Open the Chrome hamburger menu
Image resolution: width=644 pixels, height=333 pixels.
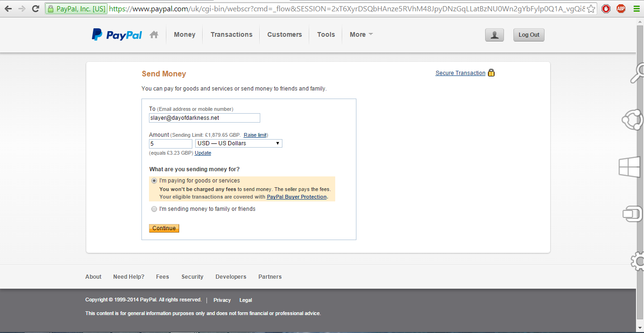(636, 8)
